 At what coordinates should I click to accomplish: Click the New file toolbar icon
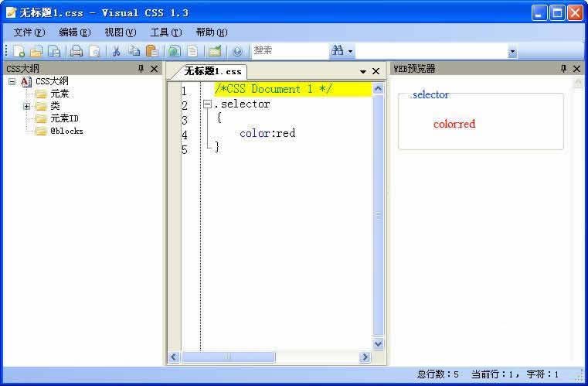tap(19, 51)
